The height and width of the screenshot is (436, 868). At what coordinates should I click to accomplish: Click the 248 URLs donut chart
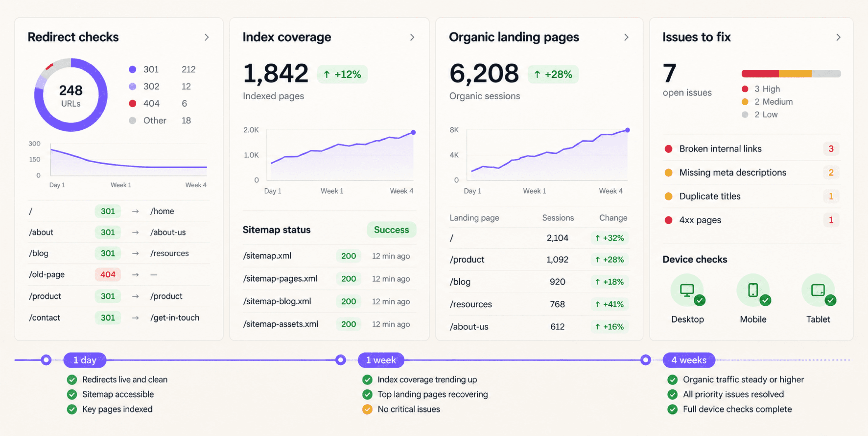tap(71, 95)
